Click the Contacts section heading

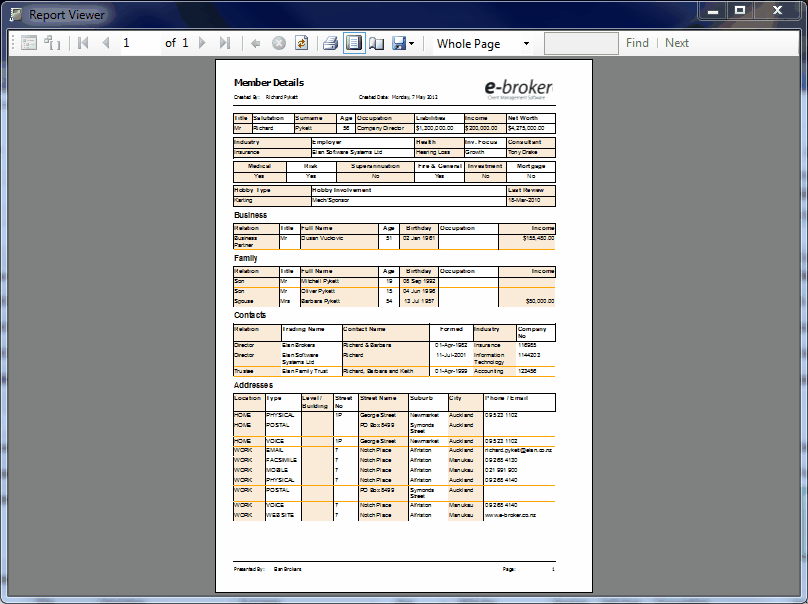pos(250,315)
